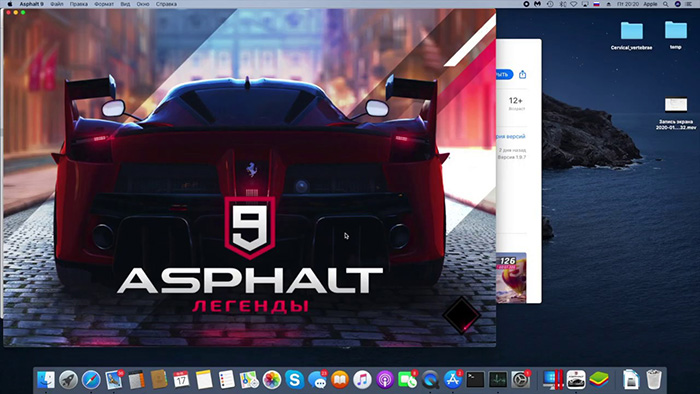The width and height of the screenshot is (700, 394).
Task: Open Maps from the Dock
Action: (x=249, y=380)
